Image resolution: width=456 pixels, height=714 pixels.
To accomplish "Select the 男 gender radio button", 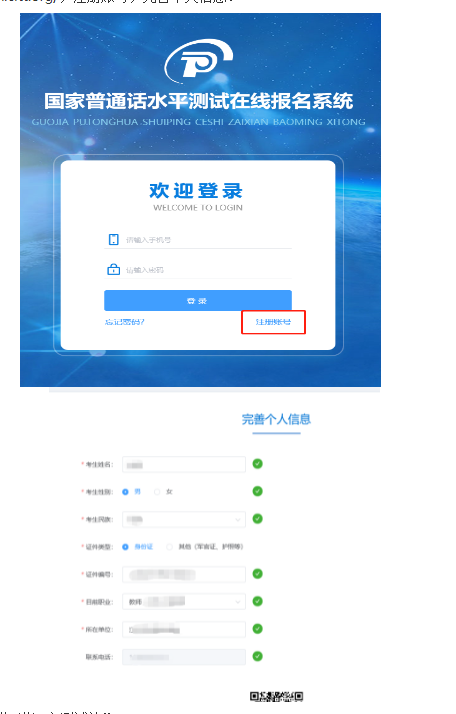I will coord(125,492).
